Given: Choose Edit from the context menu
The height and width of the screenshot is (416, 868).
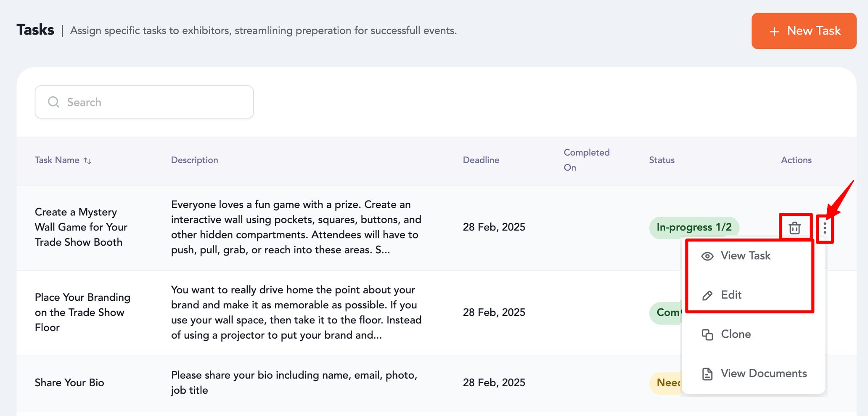Looking at the screenshot, I should (x=731, y=295).
